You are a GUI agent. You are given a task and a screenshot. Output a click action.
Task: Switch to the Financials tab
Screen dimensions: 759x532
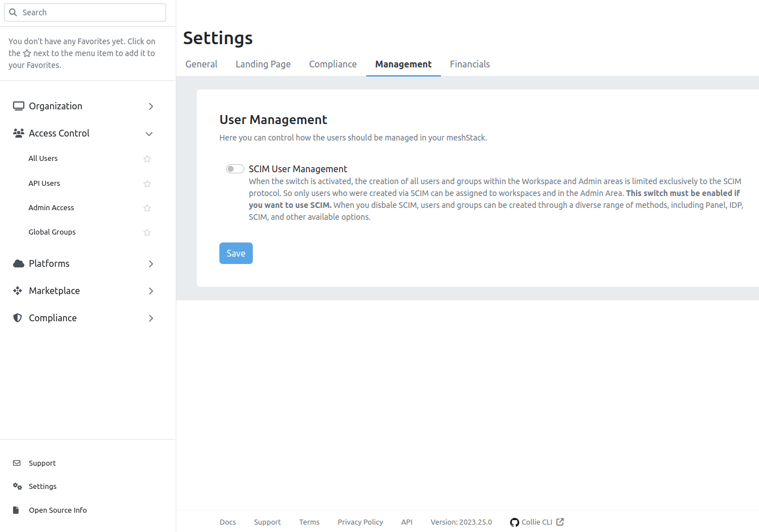pyautogui.click(x=470, y=64)
